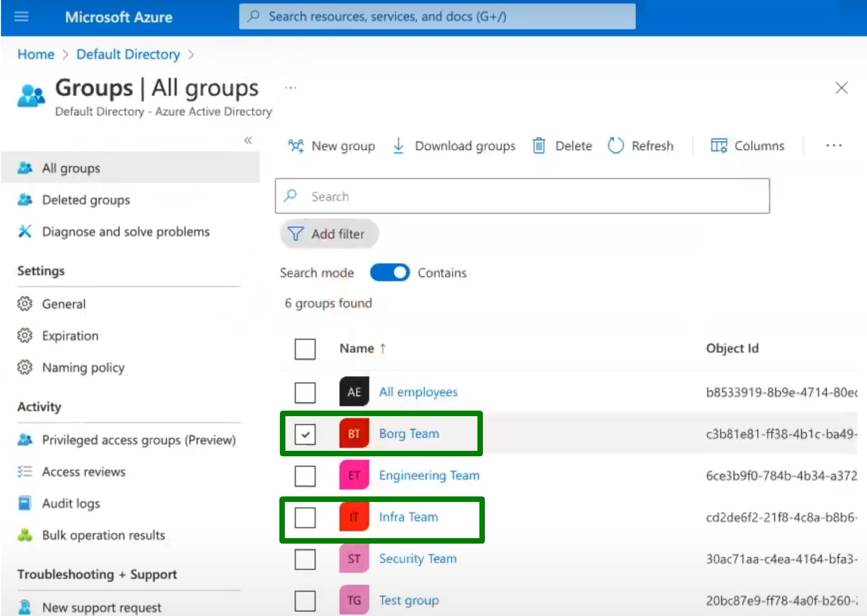Click the New group icon

coord(296,146)
